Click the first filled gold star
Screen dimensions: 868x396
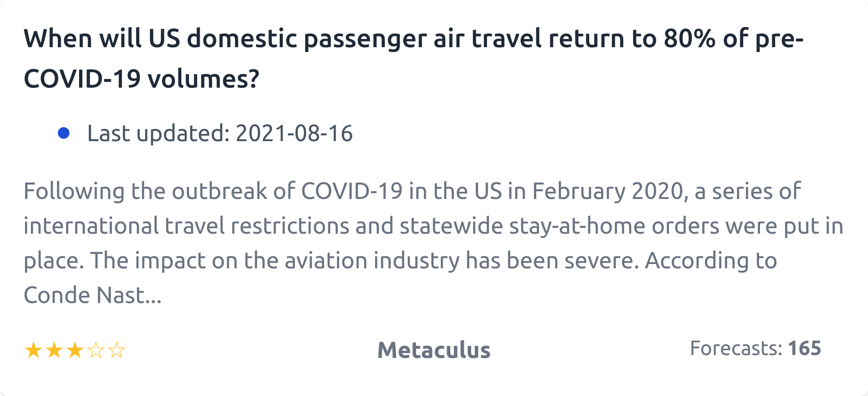tap(33, 350)
